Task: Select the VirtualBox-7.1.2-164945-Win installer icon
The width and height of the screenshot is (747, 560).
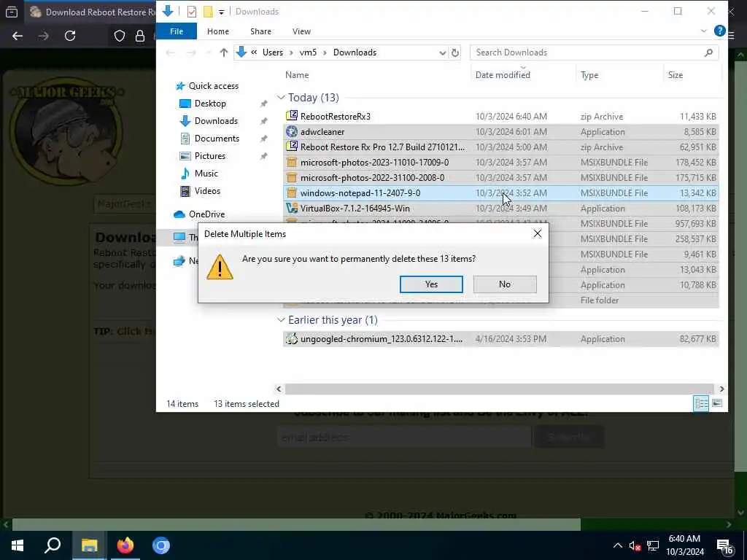Action: tap(292, 208)
